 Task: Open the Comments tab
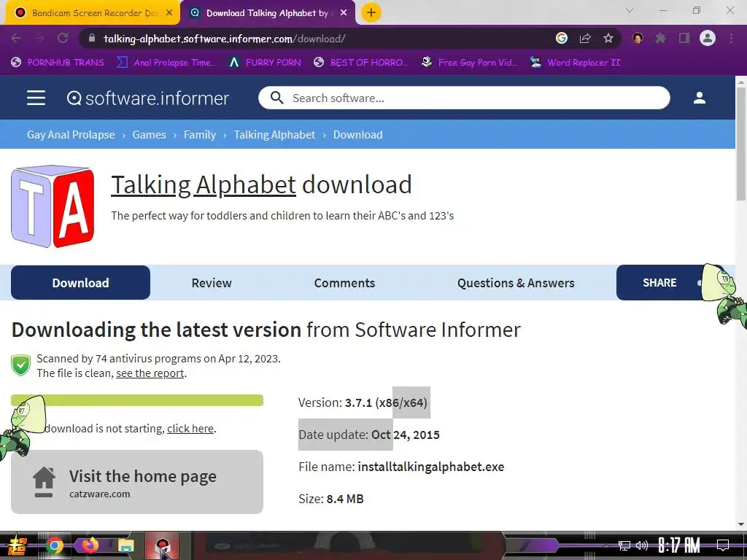(x=344, y=283)
